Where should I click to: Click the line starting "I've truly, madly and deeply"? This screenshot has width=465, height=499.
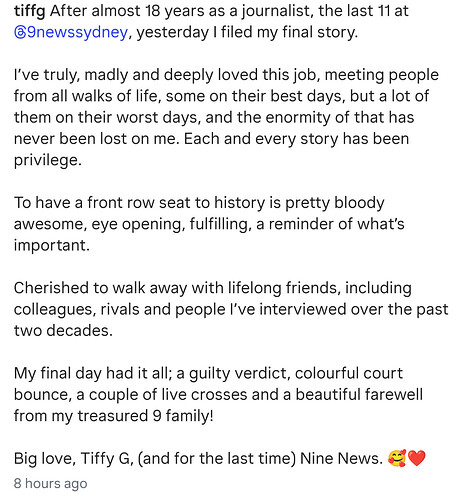tap(226, 75)
